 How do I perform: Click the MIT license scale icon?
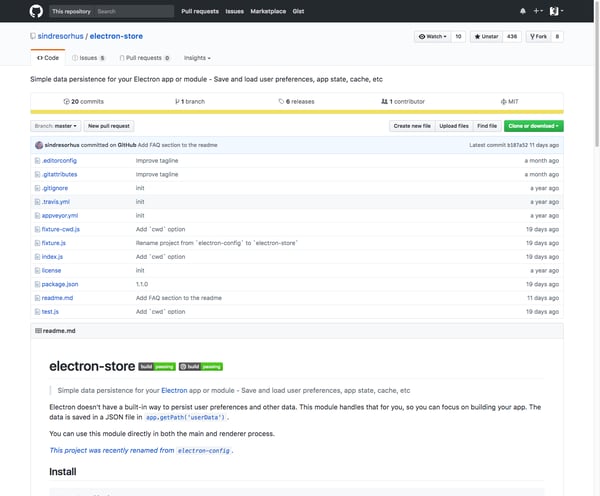pyautogui.click(x=503, y=101)
